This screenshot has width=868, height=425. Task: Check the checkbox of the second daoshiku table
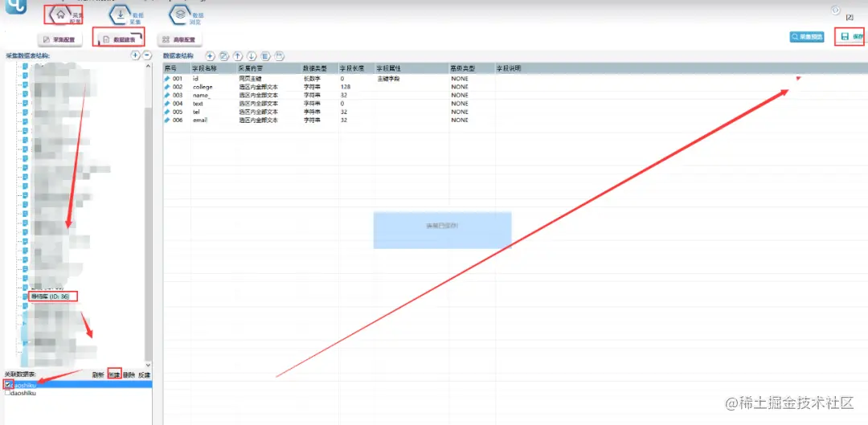pos(7,392)
